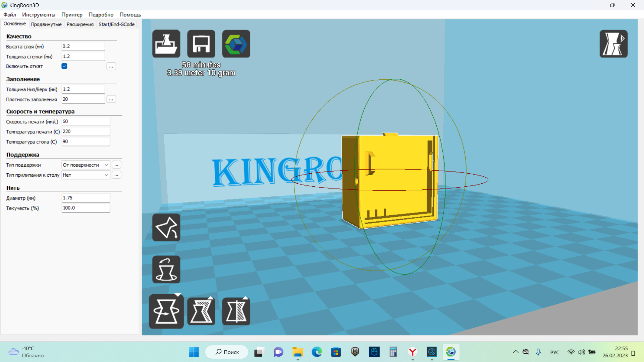Open the Инструменты menu
This screenshot has width=644, height=362.
(39, 14)
